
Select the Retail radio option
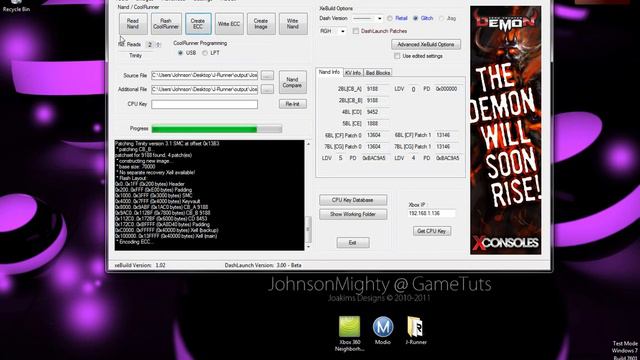(397, 18)
